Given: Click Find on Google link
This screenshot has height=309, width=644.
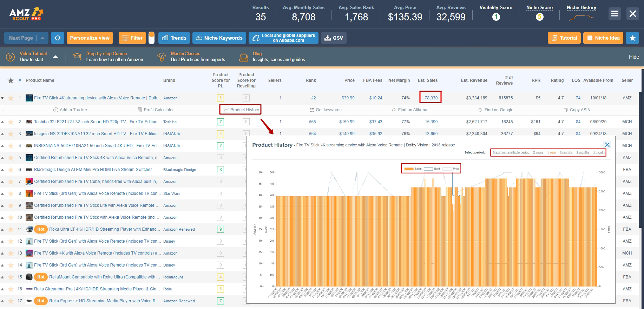Looking at the screenshot, I should (496, 110).
